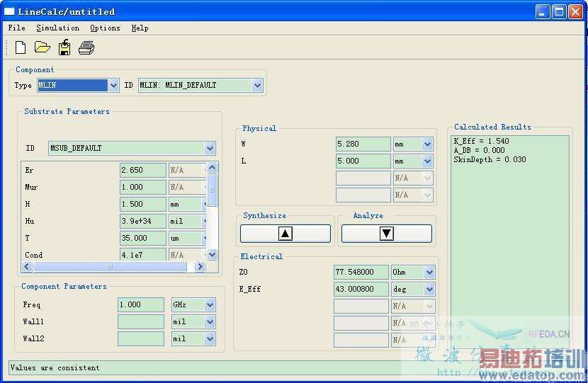Open the W width mm unit dropdown
This screenshot has width=588, height=383.
(427, 144)
